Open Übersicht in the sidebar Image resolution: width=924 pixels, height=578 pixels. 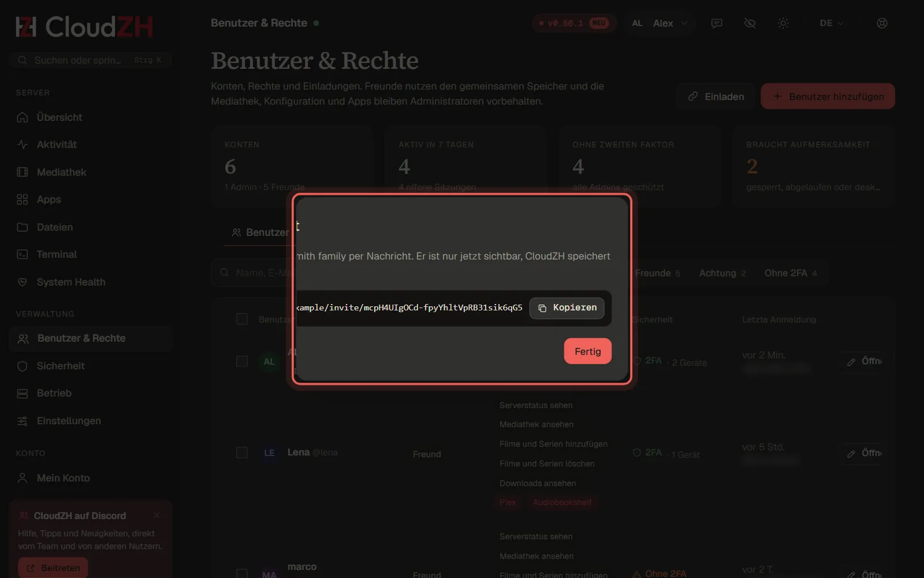click(x=91, y=117)
